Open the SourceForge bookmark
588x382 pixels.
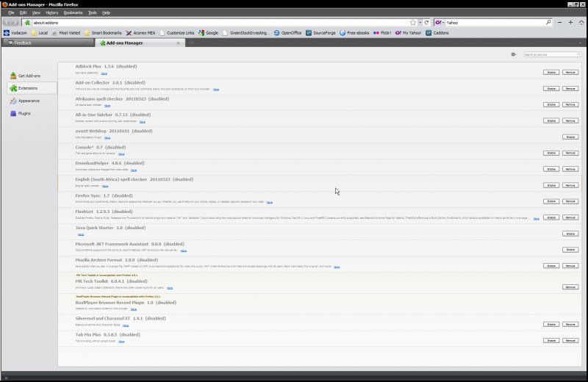(x=320, y=33)
